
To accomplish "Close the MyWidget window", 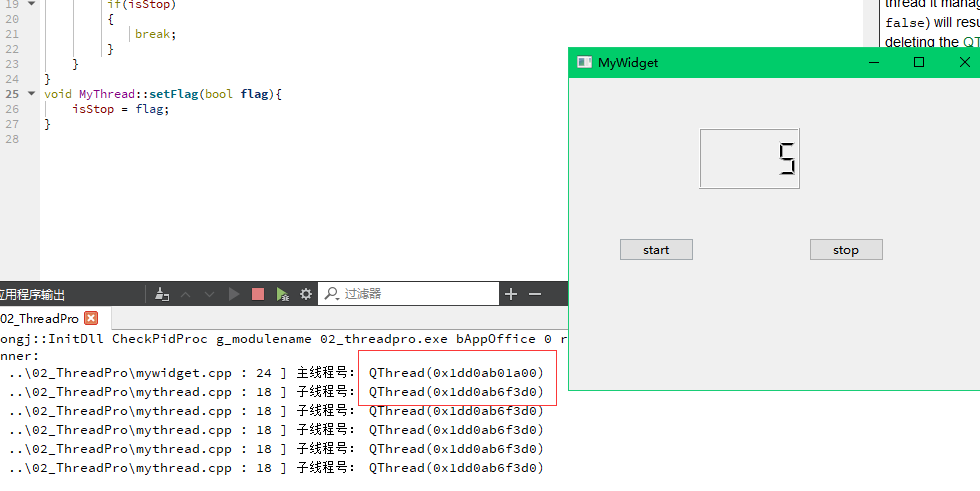I will pyautogui.click(x=964, y=62).
